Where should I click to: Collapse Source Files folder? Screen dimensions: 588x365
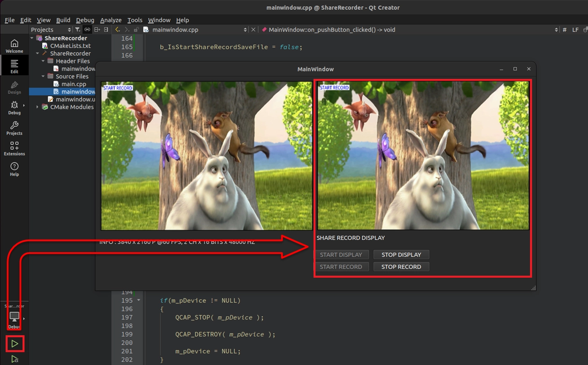coord(44,76)
